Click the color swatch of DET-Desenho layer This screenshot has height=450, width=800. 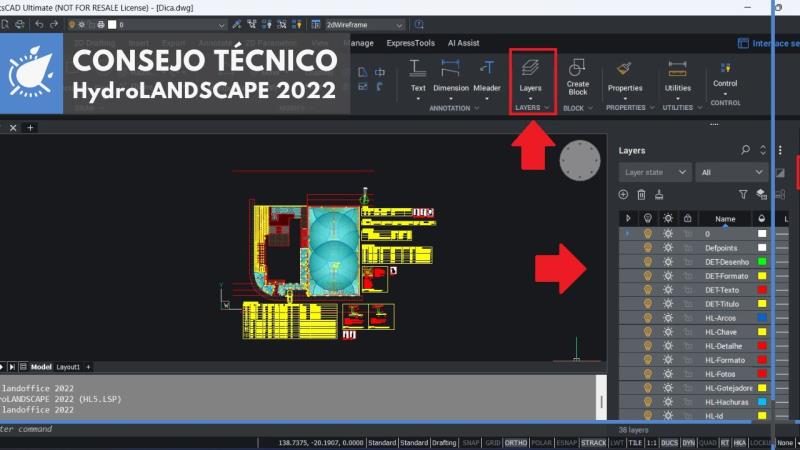pyautogui.click(x=762, y=262)
